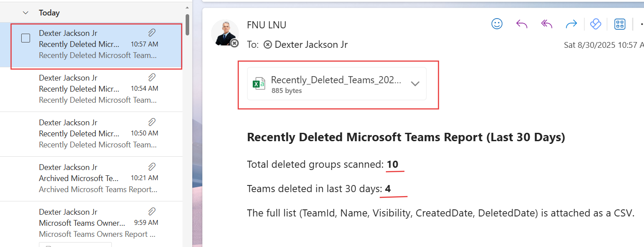644x247 pixels.
Task: Click recipient name Dexter Jackson Jr
Action: [x=311, y=44]
